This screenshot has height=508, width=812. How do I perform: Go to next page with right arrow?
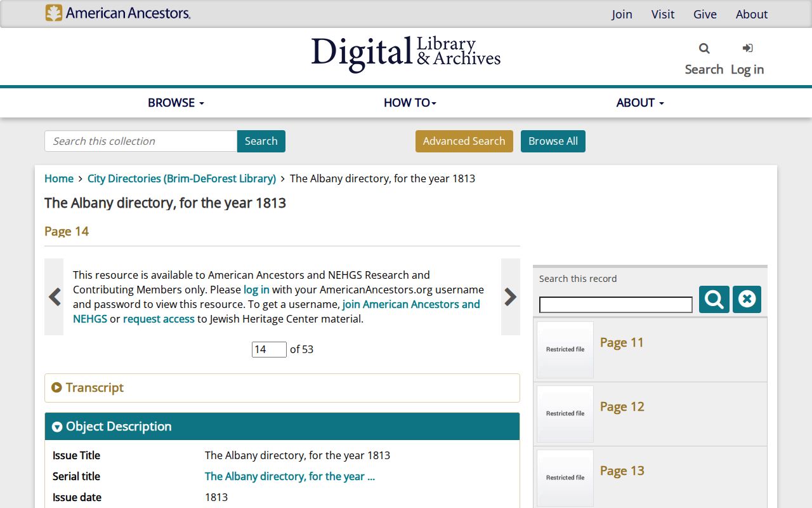[x=511, y=297]
